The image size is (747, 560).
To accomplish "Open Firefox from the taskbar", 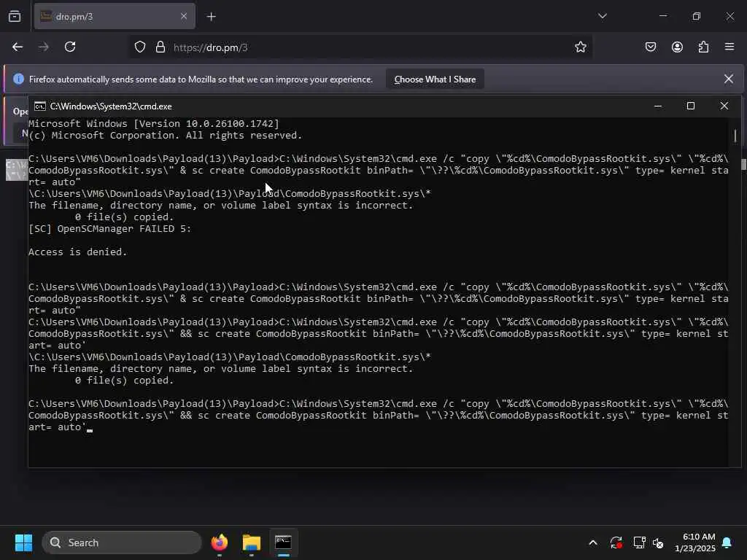I will (x=220, y=542).
